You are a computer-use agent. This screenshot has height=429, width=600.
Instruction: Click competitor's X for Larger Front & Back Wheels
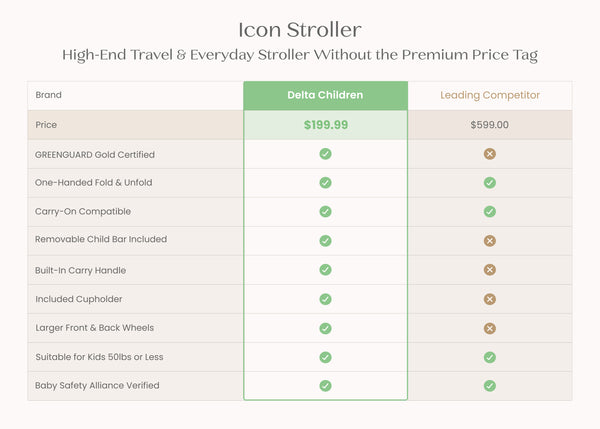(x=490, y=328)
